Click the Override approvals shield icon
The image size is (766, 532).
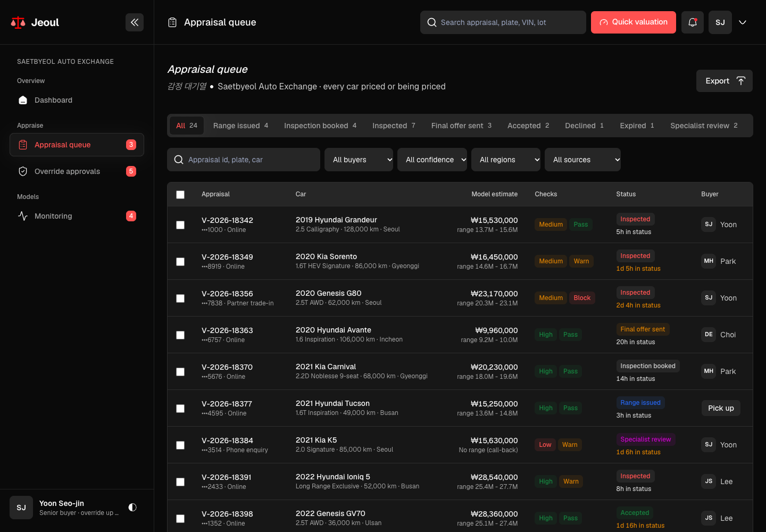(x=23, y=171)
